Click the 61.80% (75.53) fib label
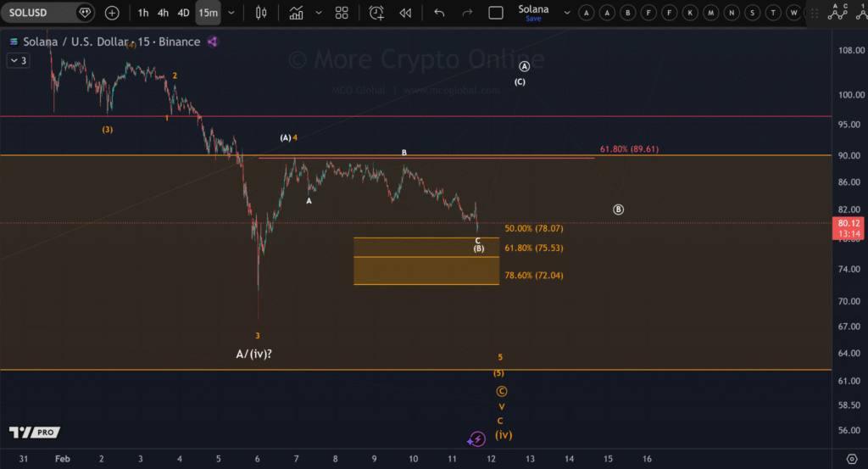This screenshot has width=868, height=469. click(534, 248)
